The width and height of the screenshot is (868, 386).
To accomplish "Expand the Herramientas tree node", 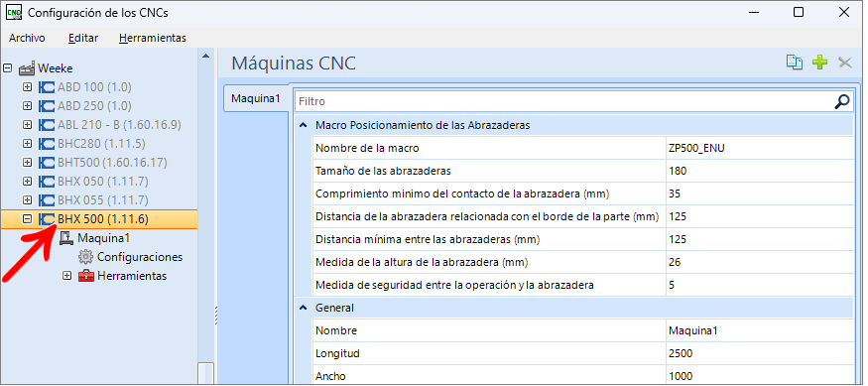I will pos(67,276).
